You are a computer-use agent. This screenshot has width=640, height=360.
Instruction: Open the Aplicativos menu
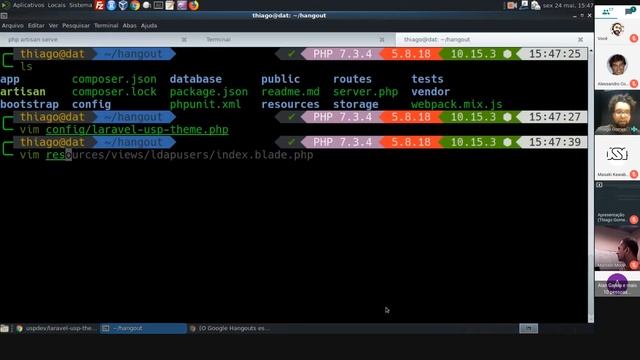[x=28, y=5]
